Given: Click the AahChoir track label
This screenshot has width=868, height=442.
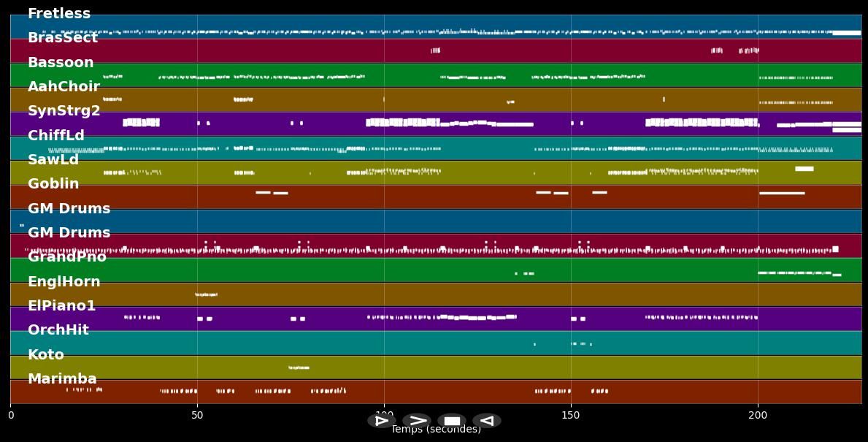Looking at the screenshot, I should point(64,86).
